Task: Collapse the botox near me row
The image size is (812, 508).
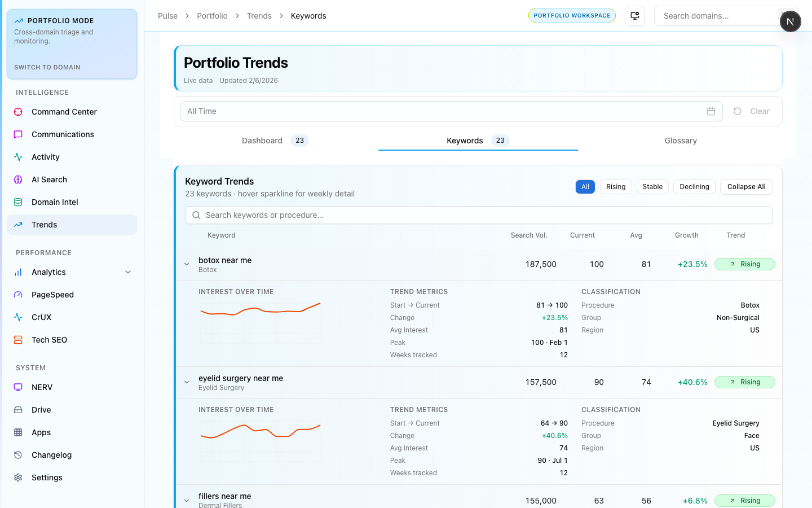Action: (187, 264)
